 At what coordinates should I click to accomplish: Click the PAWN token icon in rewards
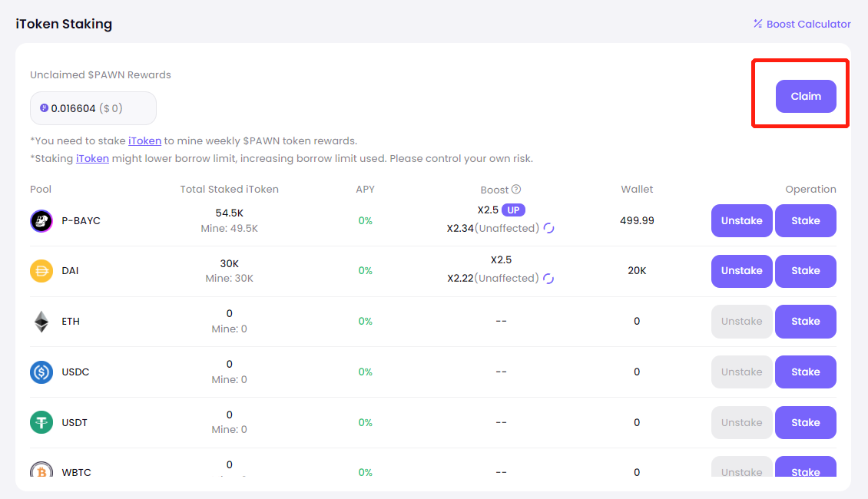click(45, 108)
